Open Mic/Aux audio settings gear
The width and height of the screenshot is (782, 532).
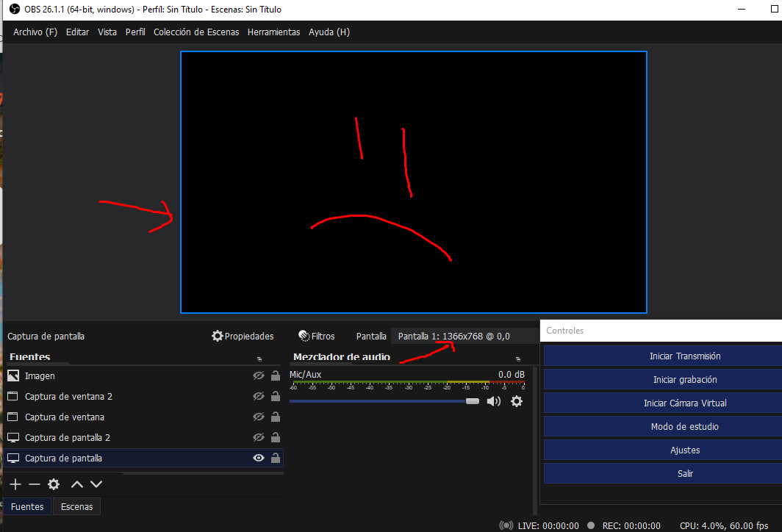tap(517, 401)
